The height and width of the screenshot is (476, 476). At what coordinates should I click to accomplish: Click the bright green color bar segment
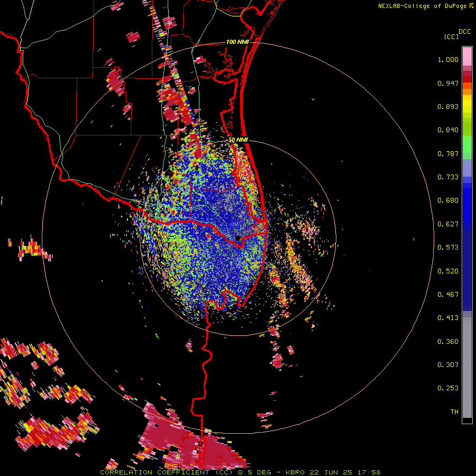click(x=467, y=144)
